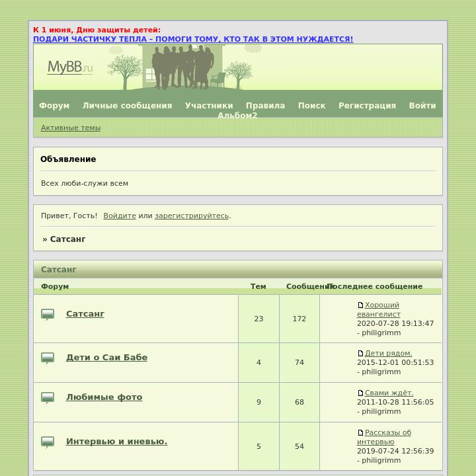The width and height of the screenshot is (476, 476).
Task: Open Личные сообщения in the navigation bar
Action: [127, 106]
